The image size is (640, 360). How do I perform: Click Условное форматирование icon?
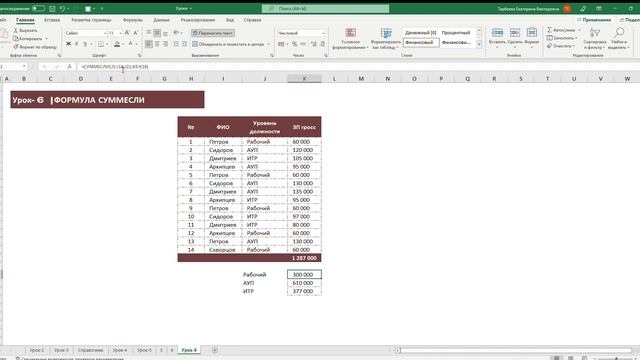[x=351, y=33]
